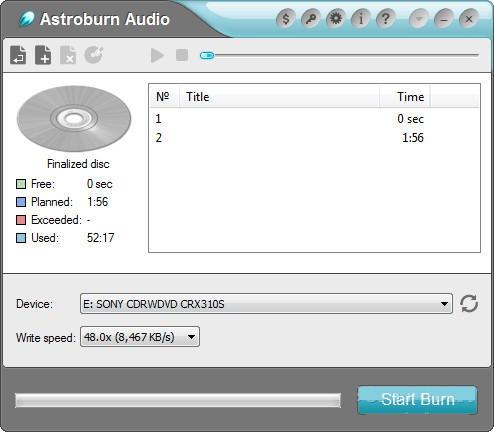Screen dimensions: 494x432
Task: Sort tracks by the № column header
Action: 165,96
